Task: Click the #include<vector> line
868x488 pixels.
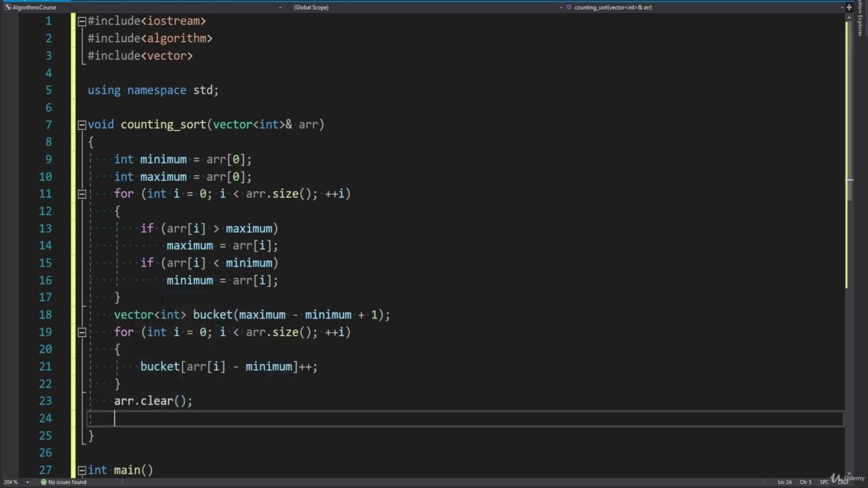Action: coord(140,56)
